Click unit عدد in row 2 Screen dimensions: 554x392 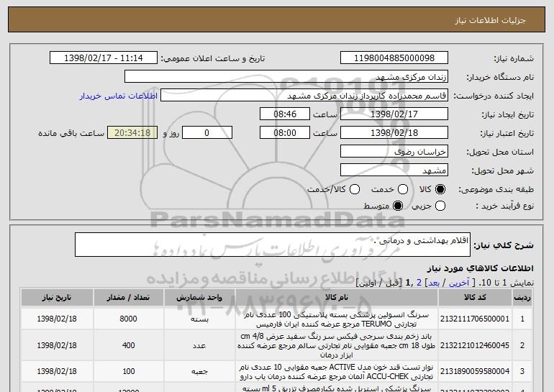point(199,345)
